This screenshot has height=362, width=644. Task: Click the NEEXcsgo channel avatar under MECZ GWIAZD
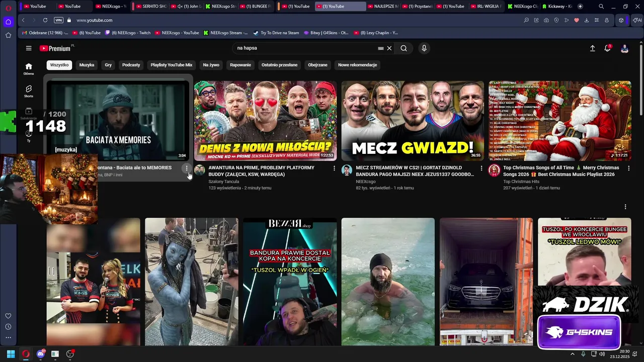347,170
